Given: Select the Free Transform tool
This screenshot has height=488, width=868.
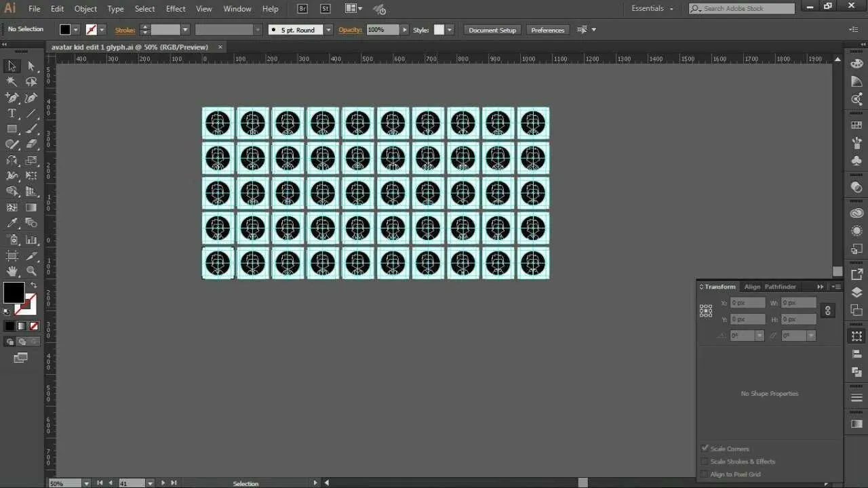Looking at the screenshot, I should pos(31,176).
